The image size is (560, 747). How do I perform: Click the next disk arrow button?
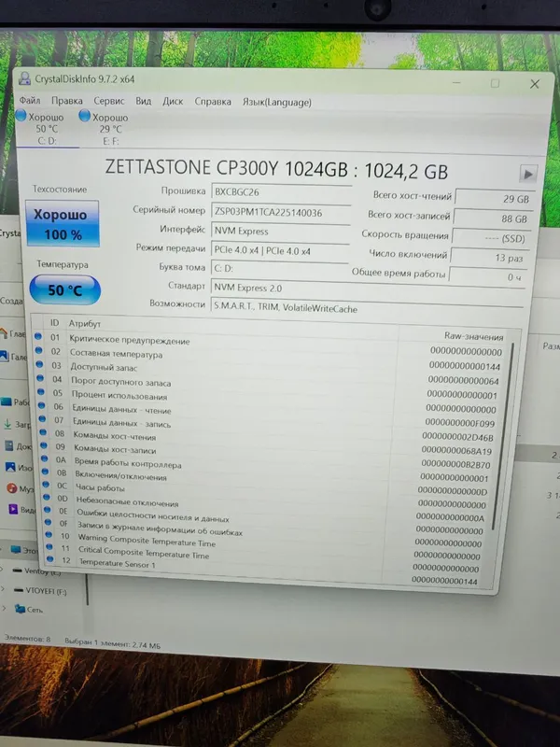[528, 174]
